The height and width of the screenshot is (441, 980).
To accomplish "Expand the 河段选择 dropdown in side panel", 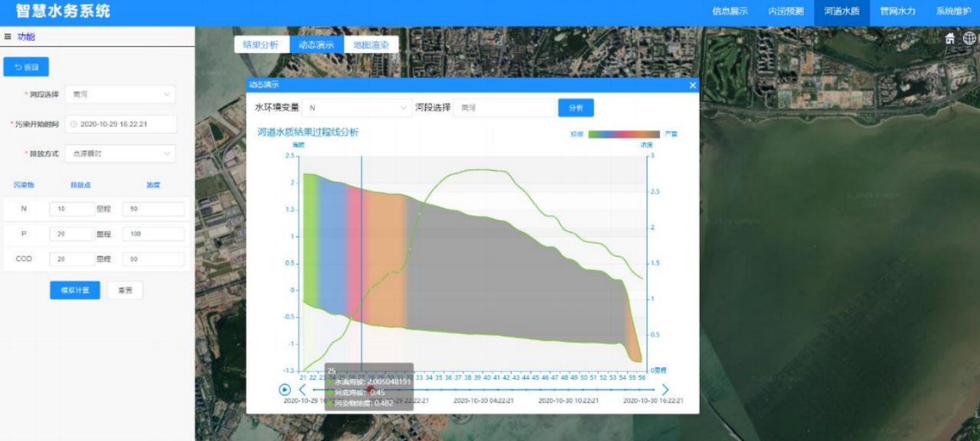I will pos(120,94).
